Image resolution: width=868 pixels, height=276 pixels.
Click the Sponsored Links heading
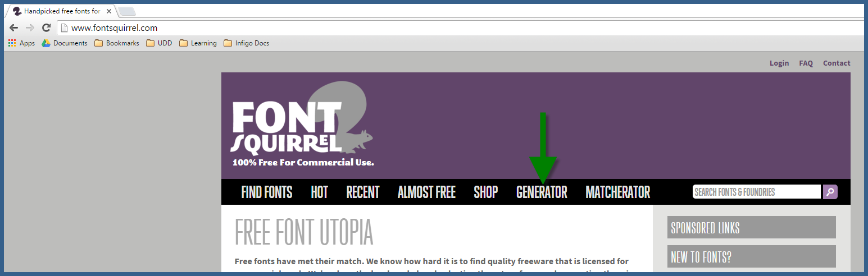pyautogui.click(x=752, y=228)
